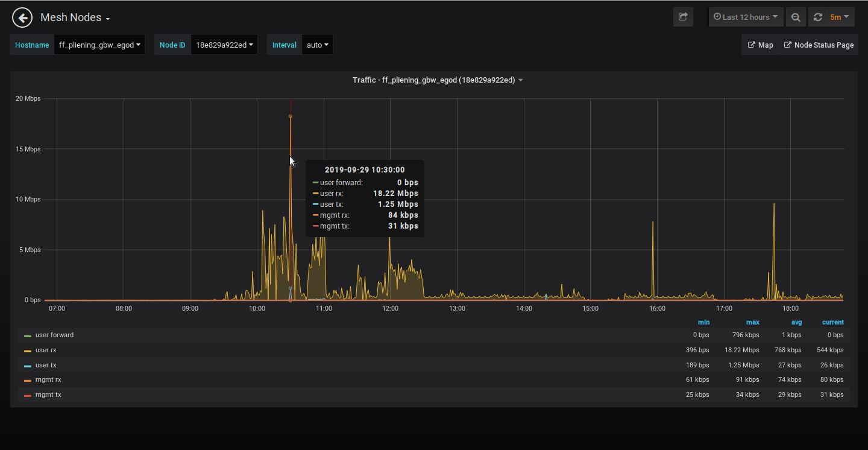The width and height of the screenshot is (868, 450).
Task: Open the Mesh Nodes dashboard dropdown
Action: 75,17
